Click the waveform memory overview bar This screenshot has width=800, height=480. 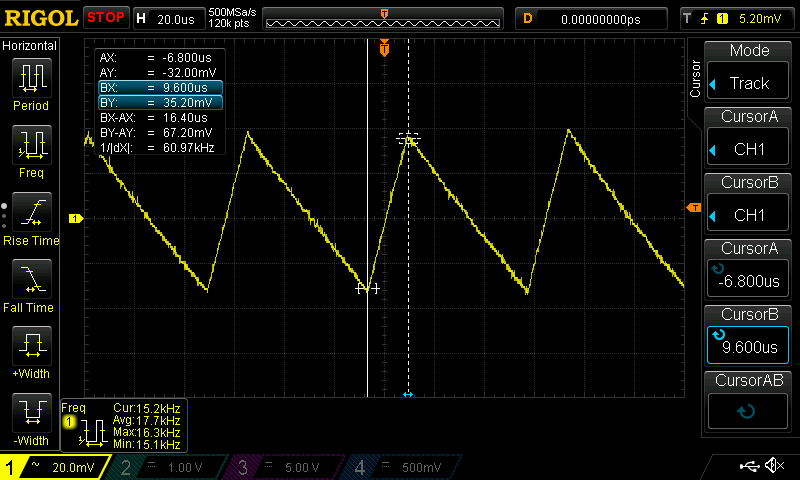tap(383, 19)
